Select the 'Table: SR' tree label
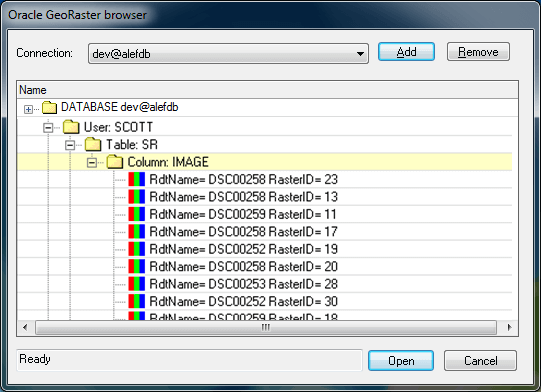 pos(132,144)
